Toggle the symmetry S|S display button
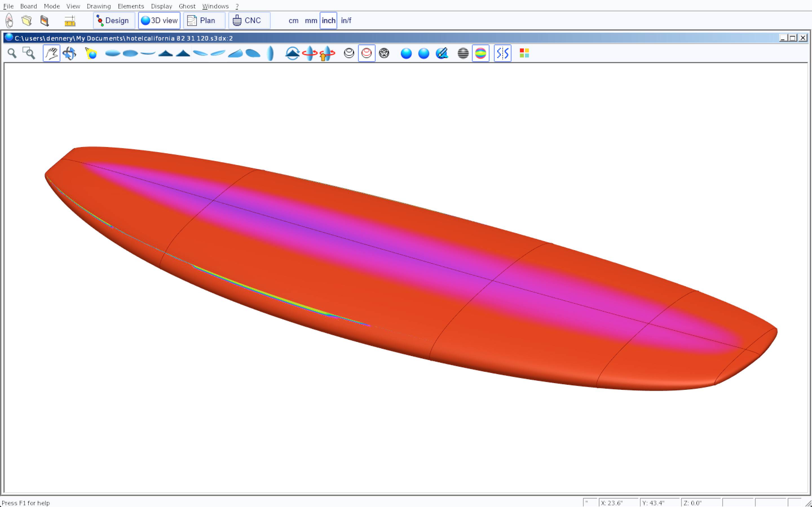This screenshot has width=812, height=507. tap(502, 53)
